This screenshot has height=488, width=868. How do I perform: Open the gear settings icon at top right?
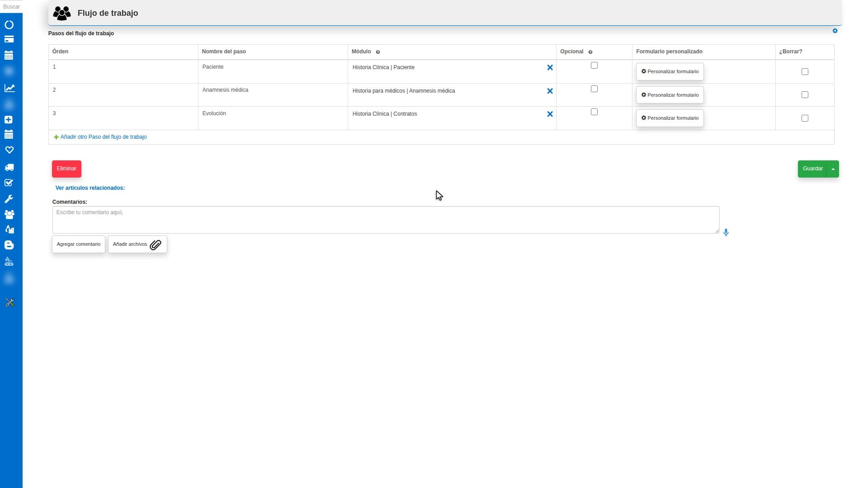click(x=835, y=31)
